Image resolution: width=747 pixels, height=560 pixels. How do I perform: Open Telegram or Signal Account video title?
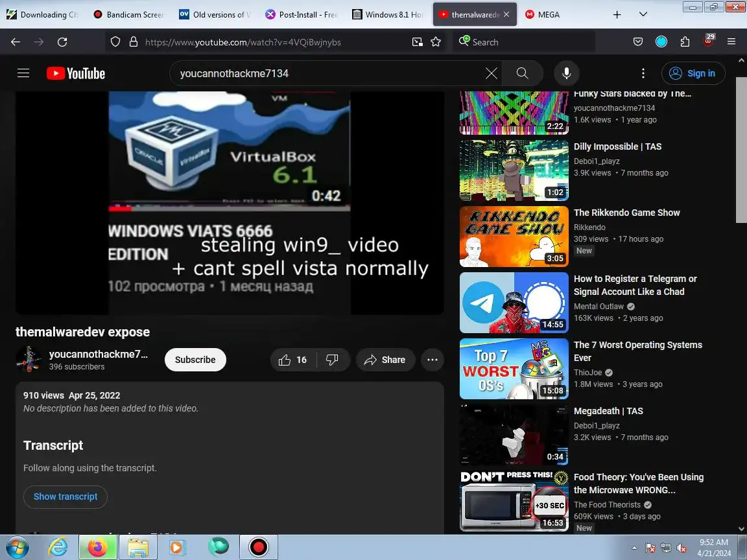click(x=635, y=285)
